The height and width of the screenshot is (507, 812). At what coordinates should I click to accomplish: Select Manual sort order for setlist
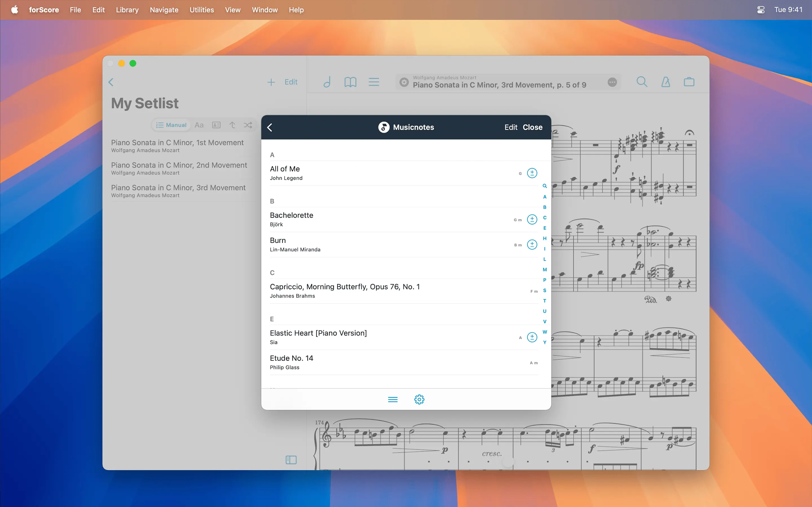pos(171,125)
